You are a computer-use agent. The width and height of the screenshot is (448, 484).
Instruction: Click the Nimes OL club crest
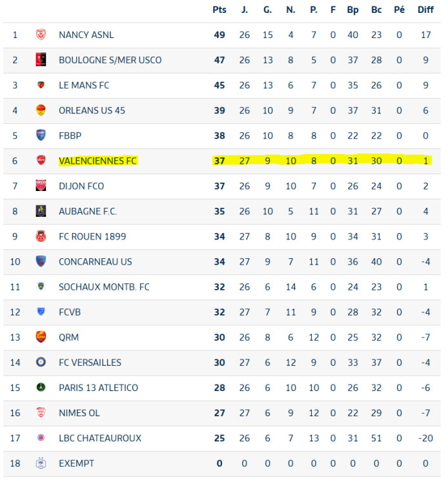[x=41, y=413]
